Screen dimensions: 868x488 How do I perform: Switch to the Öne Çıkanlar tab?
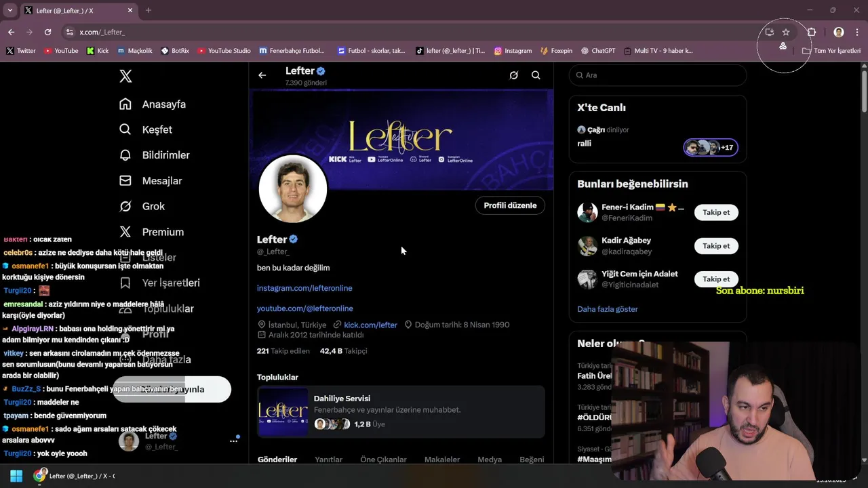(384, 460)
